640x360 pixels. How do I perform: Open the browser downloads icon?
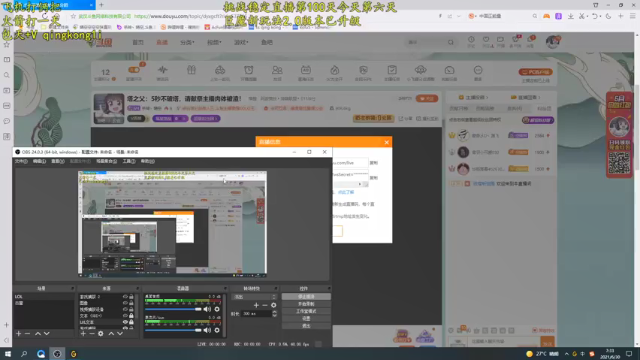tap(571, 16)
